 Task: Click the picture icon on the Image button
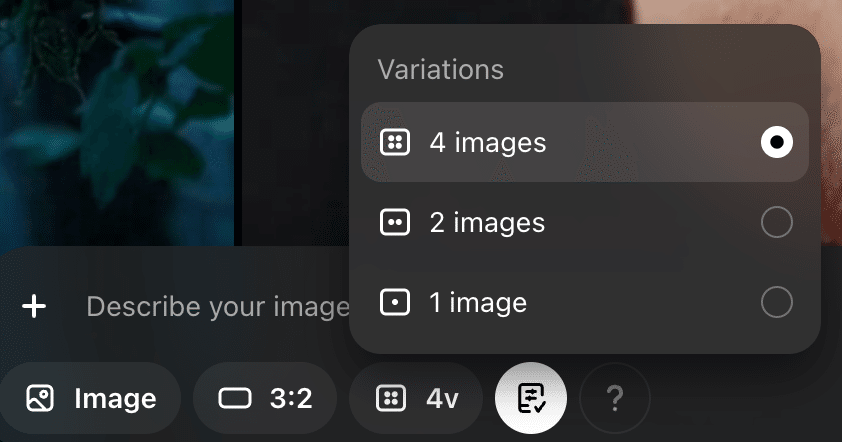(x=40, y=399)
